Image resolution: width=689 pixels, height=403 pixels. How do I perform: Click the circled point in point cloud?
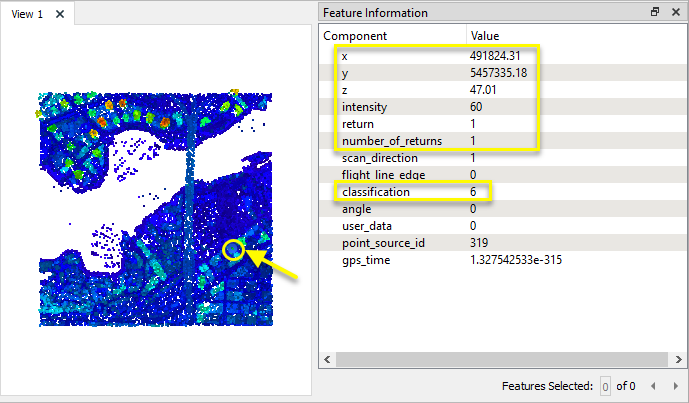point(233,250)
